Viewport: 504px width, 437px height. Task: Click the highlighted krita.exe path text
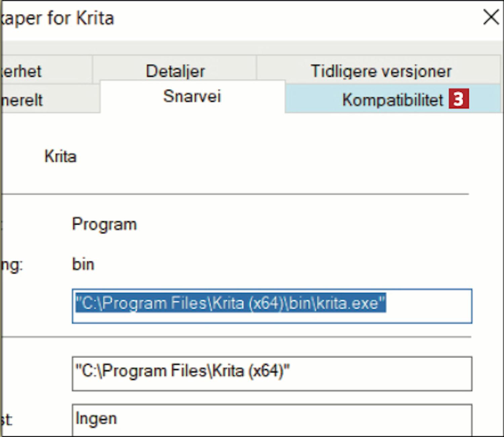[230, 303]
